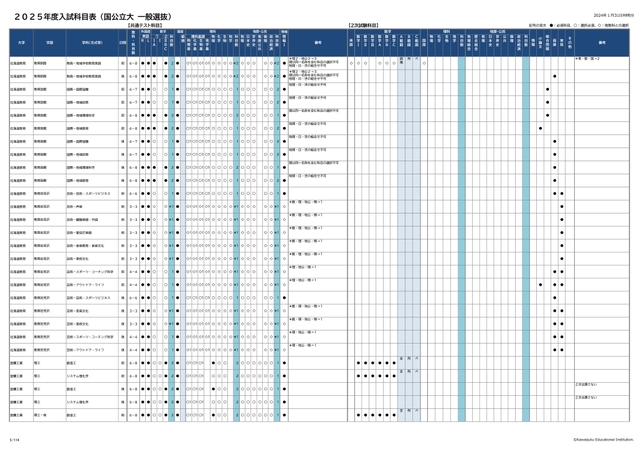Image resolution: width=644 pixels, height=455 pixels.
Task: Click the page number 1/114
Action: (14, 438)
